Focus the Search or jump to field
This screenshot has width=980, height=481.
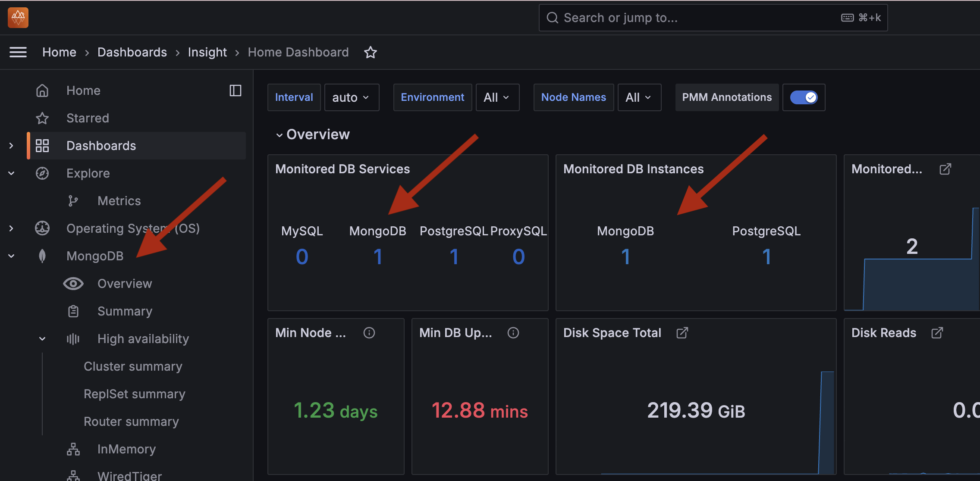pos(713,18)
